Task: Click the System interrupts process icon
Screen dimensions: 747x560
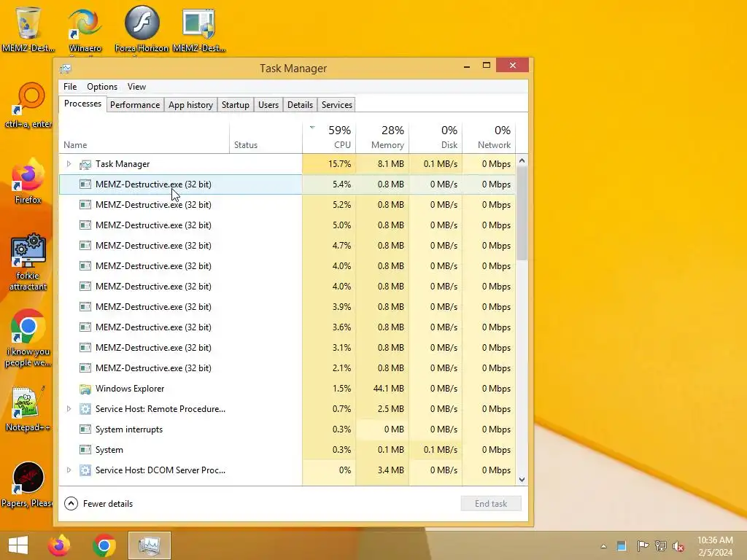Action: click(85, 429)
